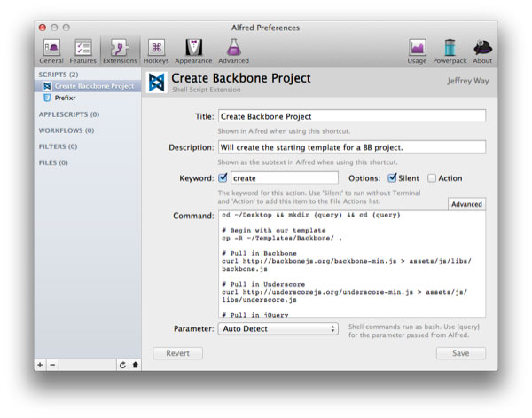Click the Backbone logo in the extension header
This screenshot has width=532, height=418.
(x=156, y=83)
